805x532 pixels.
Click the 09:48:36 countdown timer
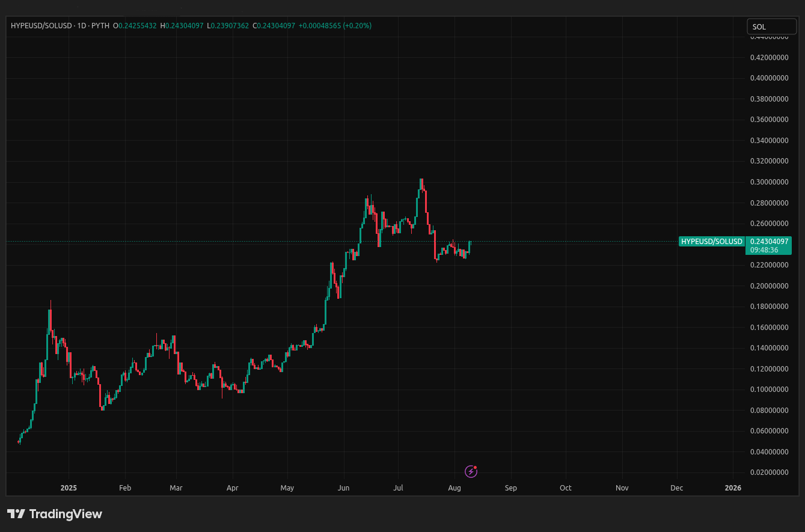click(x=764, y=250)
